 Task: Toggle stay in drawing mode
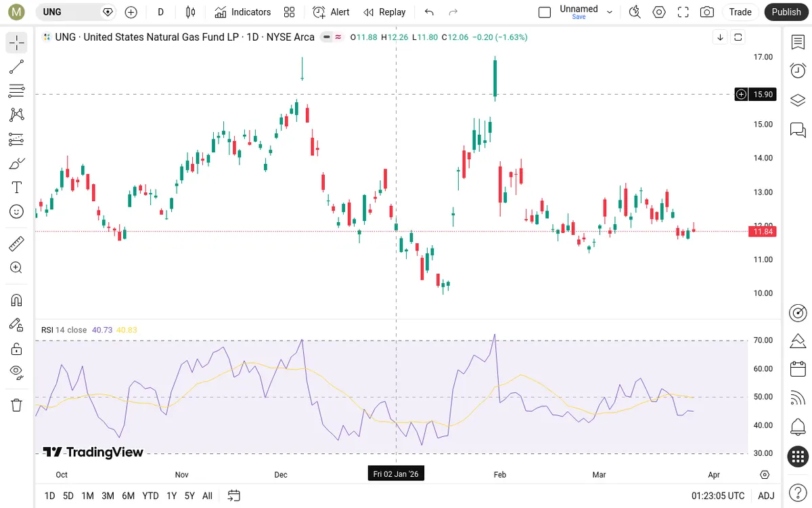[17, 324]
